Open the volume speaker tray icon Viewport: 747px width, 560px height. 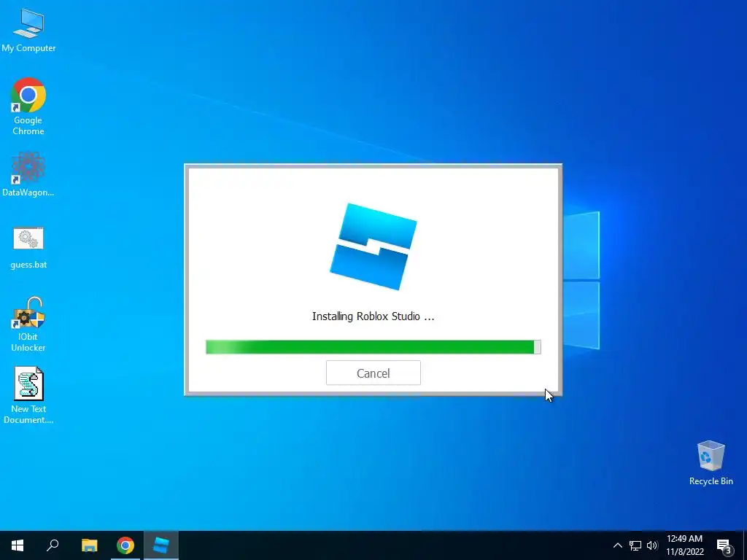[651, 545]
